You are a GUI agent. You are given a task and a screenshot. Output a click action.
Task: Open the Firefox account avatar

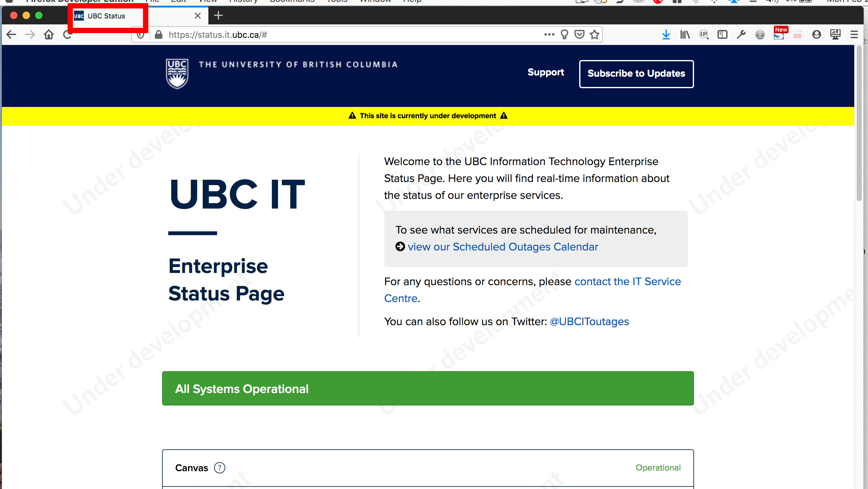tap(816, 34)
